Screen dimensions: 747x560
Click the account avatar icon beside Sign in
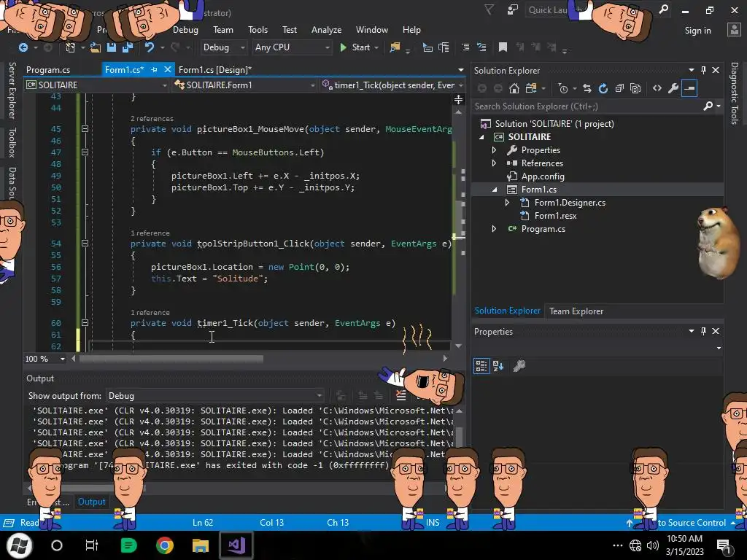pyautogui.click(x=734, y=29)
